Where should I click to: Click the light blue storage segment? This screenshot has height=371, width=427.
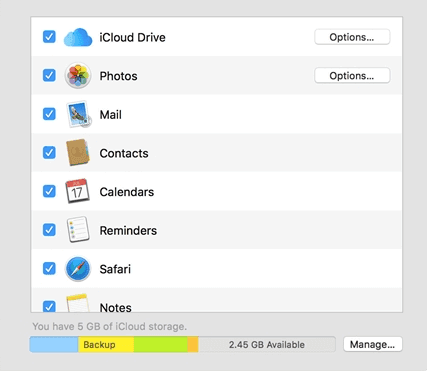(x=54, y=344)
